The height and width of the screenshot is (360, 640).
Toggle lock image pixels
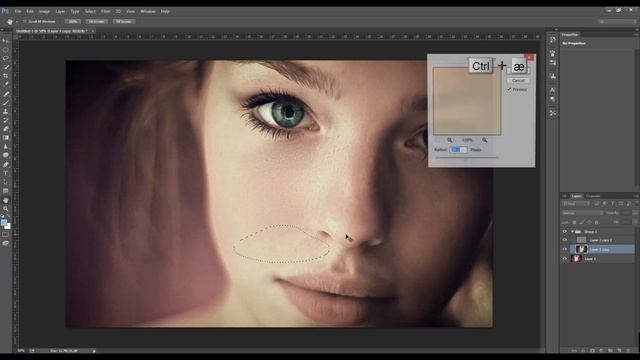click(582, 222)
